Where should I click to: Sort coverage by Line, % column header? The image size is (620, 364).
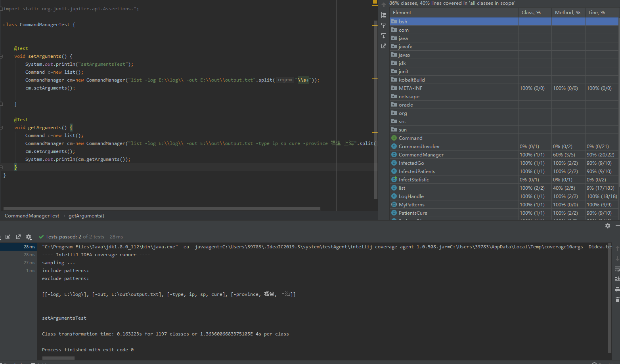597,13
